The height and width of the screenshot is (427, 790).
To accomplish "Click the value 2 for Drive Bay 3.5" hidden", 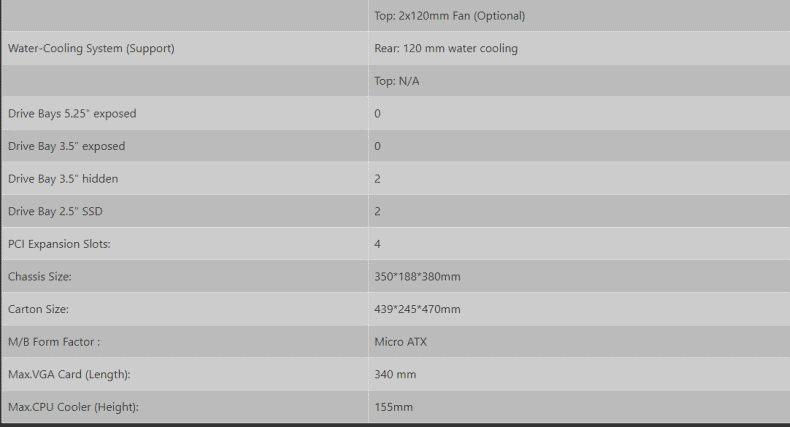I will (x=378, y=179).
